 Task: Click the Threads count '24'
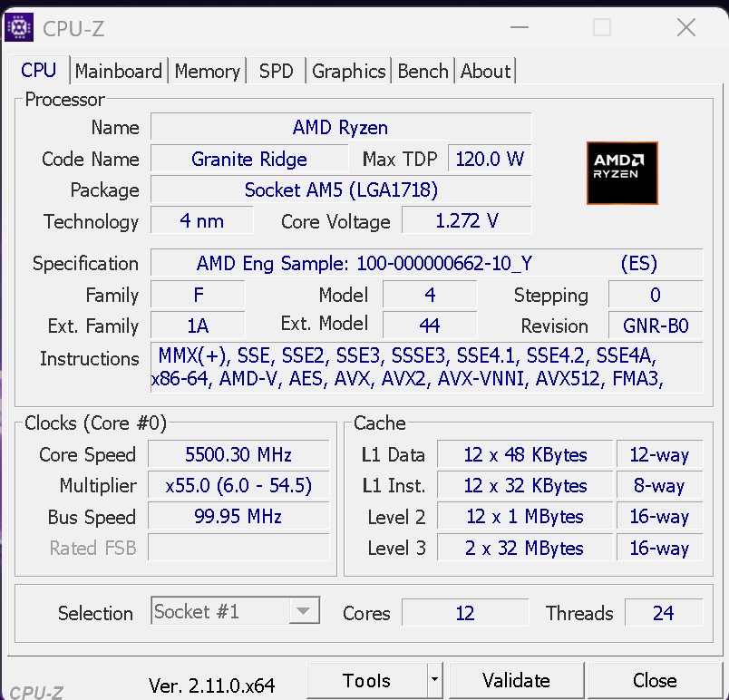(664, 613)
